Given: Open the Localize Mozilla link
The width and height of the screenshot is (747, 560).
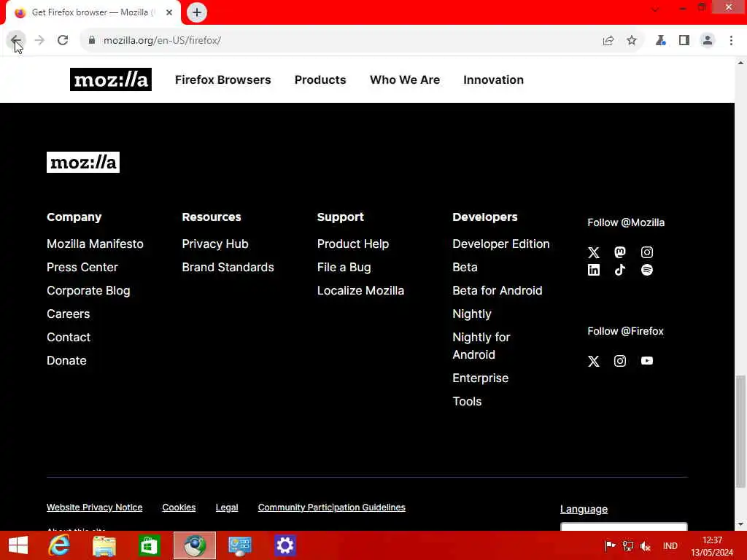Looking at the screenshot, I should pos(360,290).
